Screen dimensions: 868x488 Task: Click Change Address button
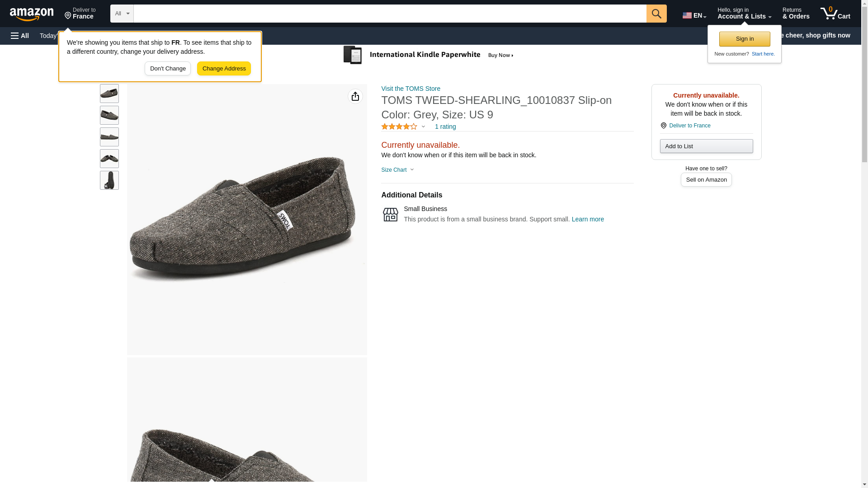pyautogui.click(x=224, y=69)
